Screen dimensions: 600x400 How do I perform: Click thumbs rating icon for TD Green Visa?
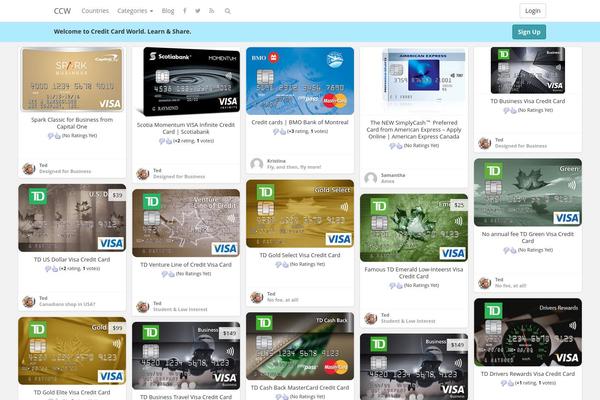pyautogui.click(x=510, y=250)
